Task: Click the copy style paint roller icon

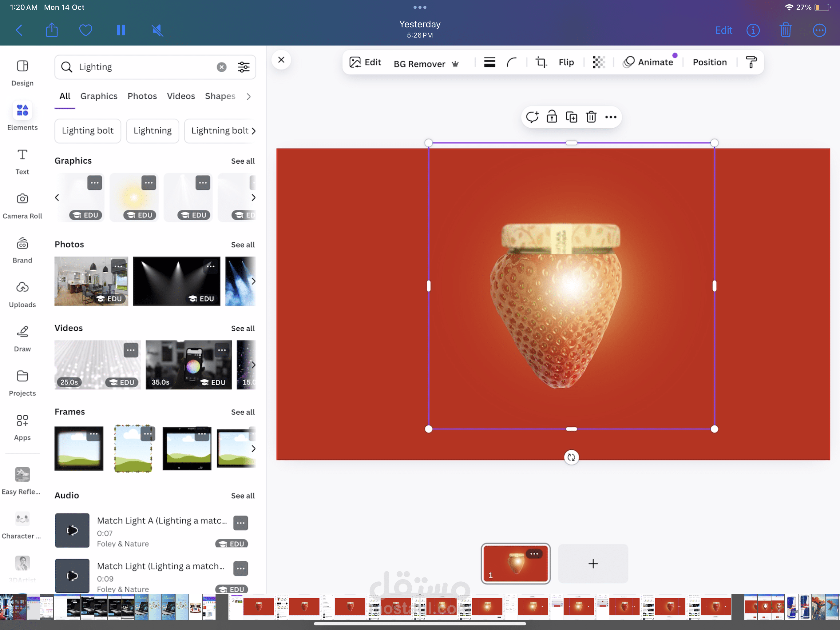Action: [751, 62]
